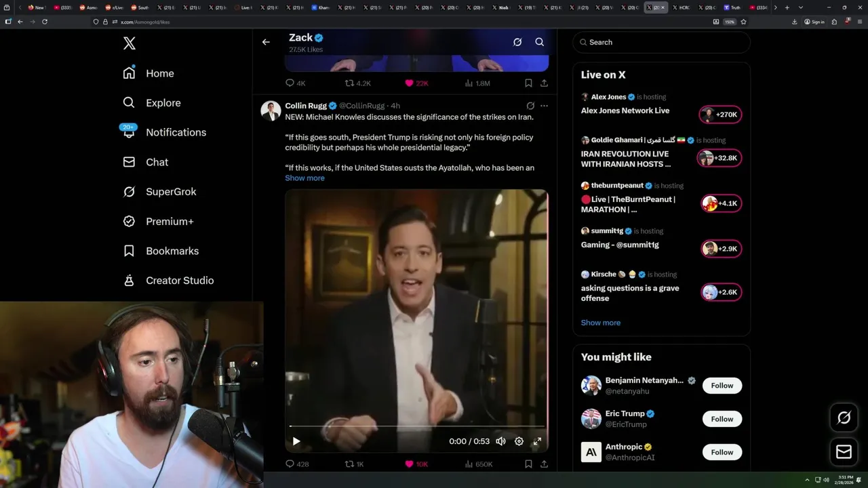This screenshot has width=868, height=488.
Task: Follow Benjamin Netanyahu
Action: point(722,386)
